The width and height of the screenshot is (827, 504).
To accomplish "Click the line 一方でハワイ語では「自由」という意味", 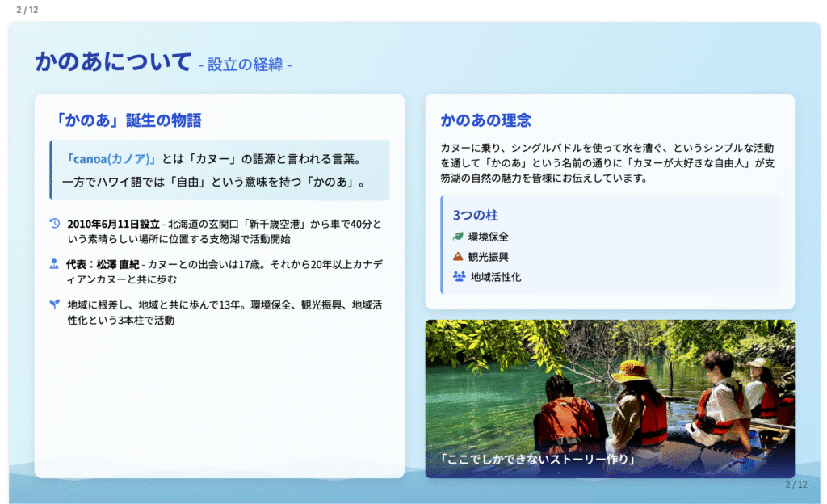I will (183, 182).
